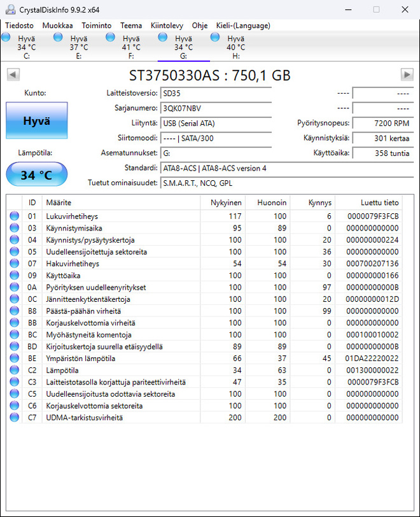Image resolution: width=420 pixels, height=517 pixels.
Task: Click the CrystalDiskInfo app icon in title bar
Action: pyautogui.click(x=10, y=10)
